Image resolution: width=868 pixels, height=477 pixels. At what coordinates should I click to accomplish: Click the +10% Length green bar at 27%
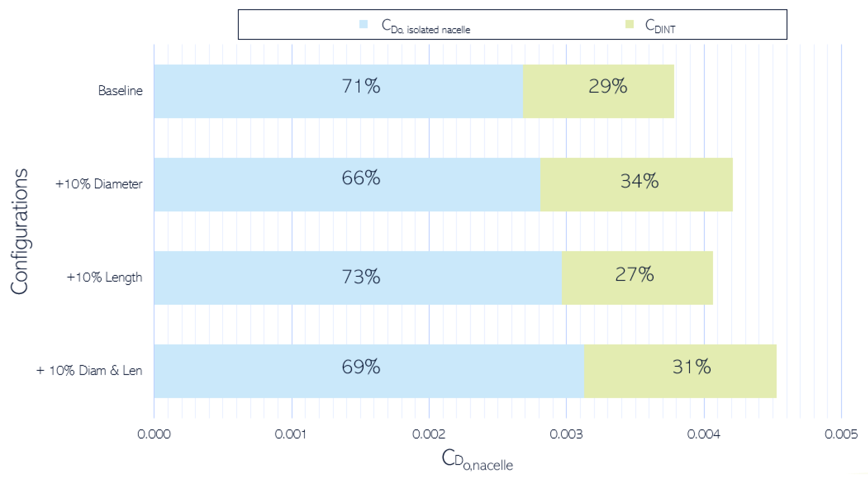(637, 278)
